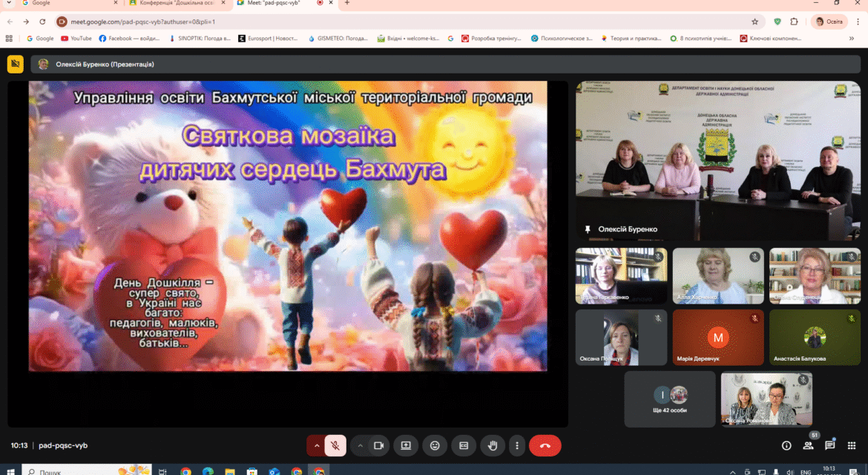Screen dimensions: 868x475
Task: Toggle closed captions button
Action: [x=464, y=445]
